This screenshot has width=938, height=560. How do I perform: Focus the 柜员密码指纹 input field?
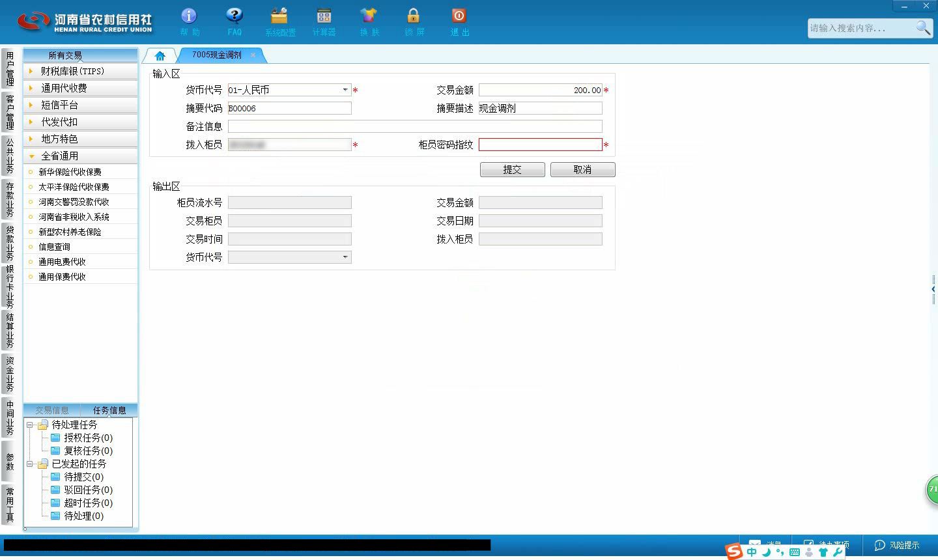tap(540, 145)
